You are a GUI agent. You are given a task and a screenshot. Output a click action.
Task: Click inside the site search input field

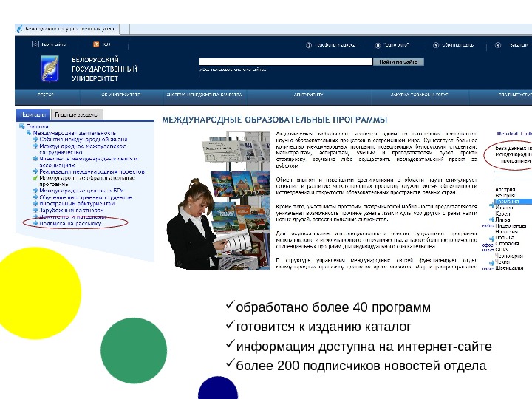286,62
